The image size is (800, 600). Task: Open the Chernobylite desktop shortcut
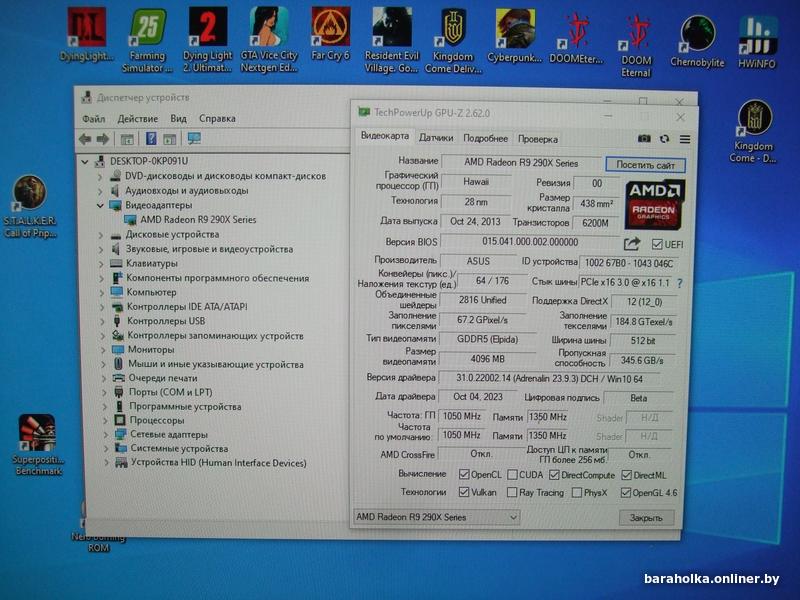(x=697, y=42)
